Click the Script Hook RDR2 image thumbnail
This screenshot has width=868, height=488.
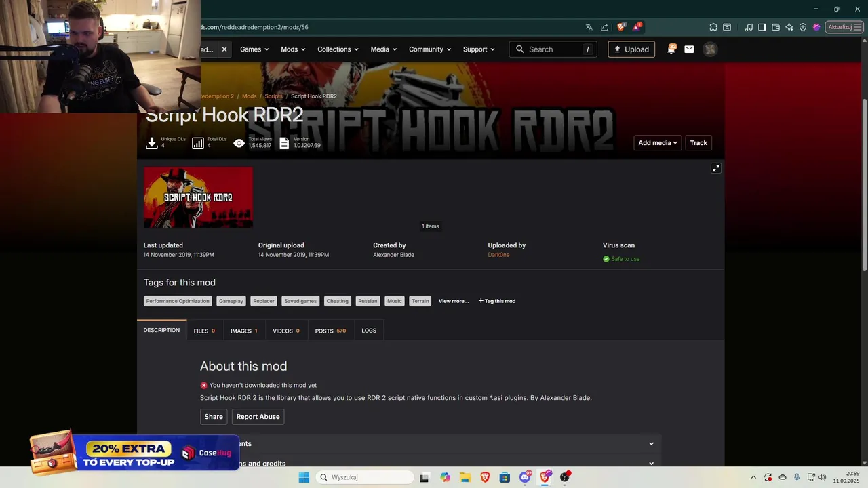198,197
